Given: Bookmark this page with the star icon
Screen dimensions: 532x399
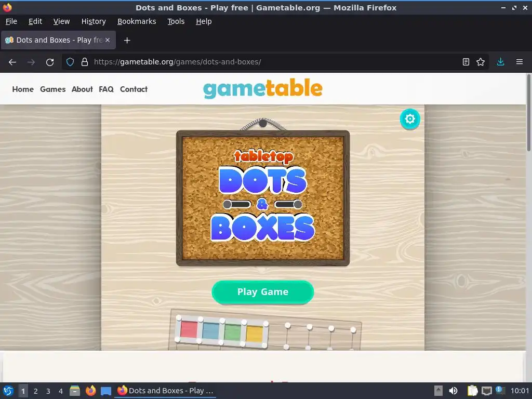Looking at the screenshot, I should point(481,62).
